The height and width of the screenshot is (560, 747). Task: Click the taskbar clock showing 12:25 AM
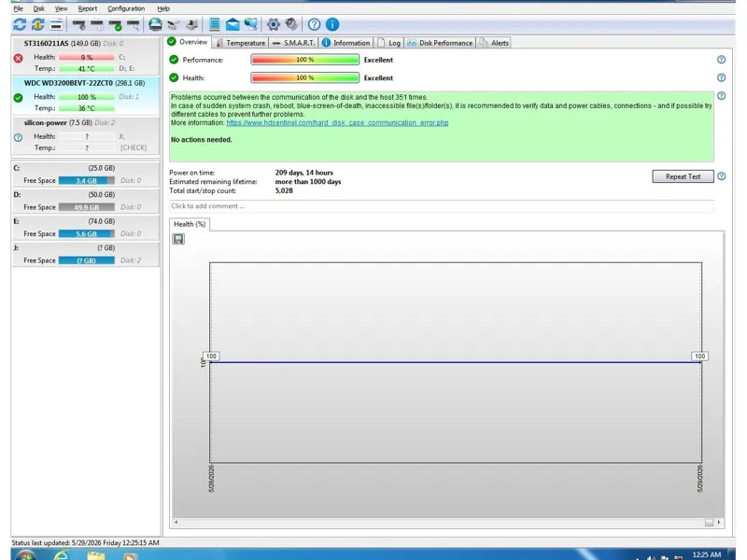(707, 554)
